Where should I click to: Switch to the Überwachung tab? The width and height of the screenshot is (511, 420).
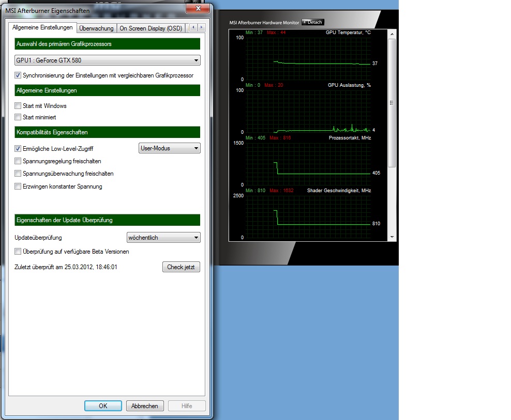coord(97,28)
